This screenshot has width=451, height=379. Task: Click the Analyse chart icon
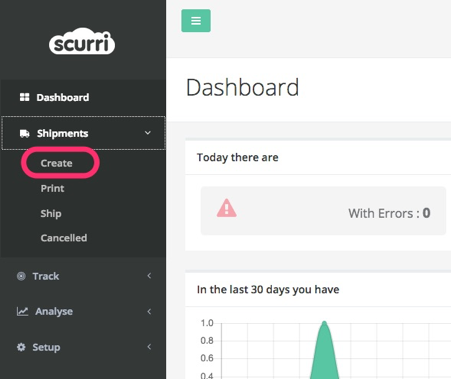22,311
